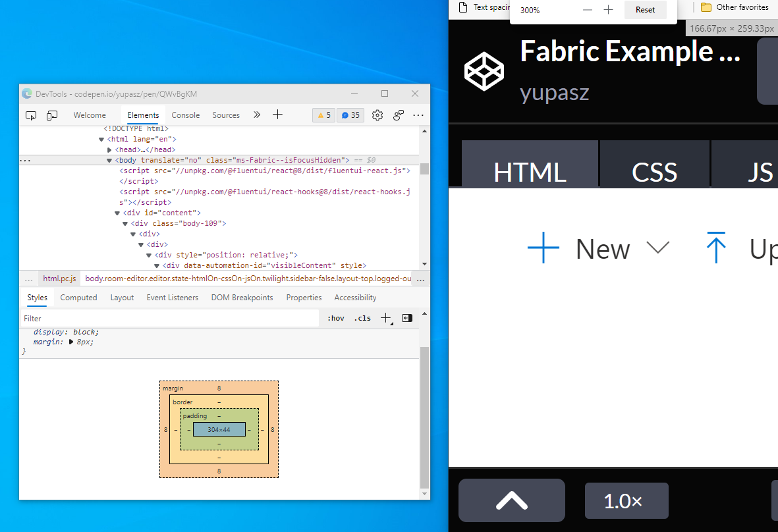Open the Layout pane tab
Image resolution: width=778 pixels, height=532 pixels.
point(122,298)
